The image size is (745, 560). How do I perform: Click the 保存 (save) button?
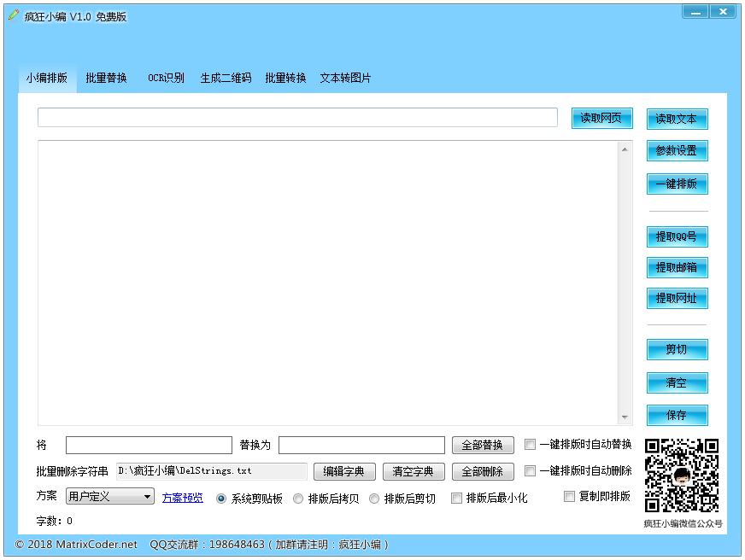point(677,416)
